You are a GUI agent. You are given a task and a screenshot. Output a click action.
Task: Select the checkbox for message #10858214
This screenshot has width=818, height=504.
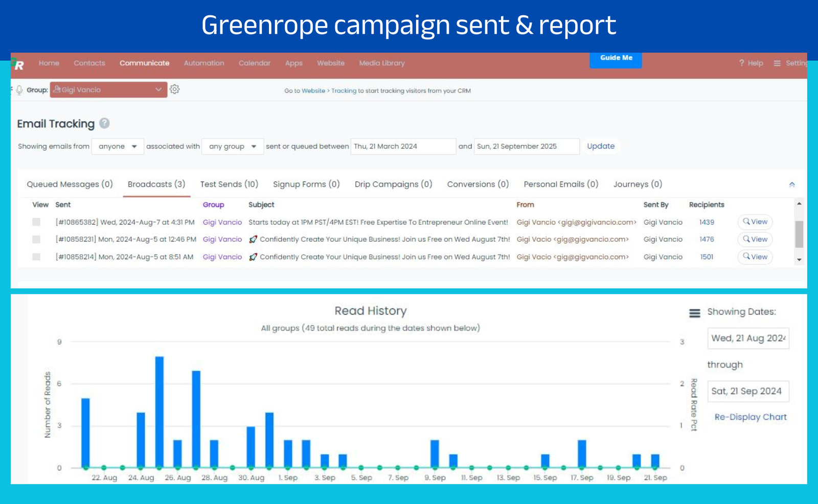[x=36, y=257]
